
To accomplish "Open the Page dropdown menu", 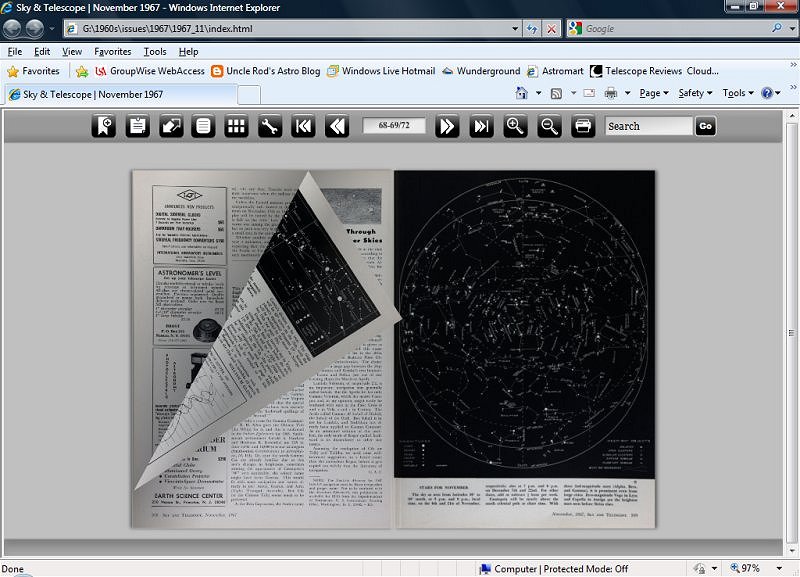I will [650, 91].
